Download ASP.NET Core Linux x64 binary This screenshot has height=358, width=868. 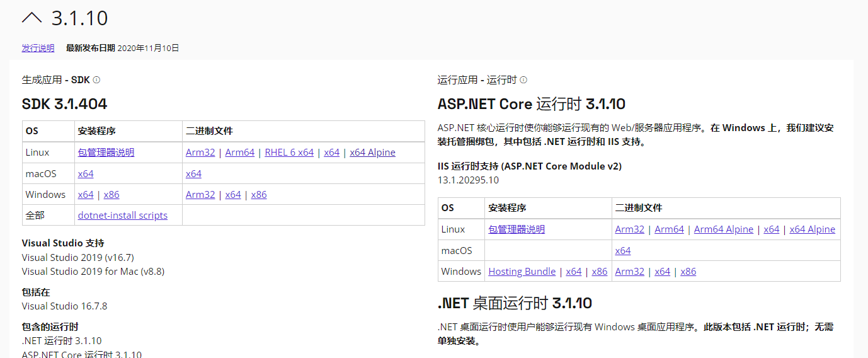point(772,229)
